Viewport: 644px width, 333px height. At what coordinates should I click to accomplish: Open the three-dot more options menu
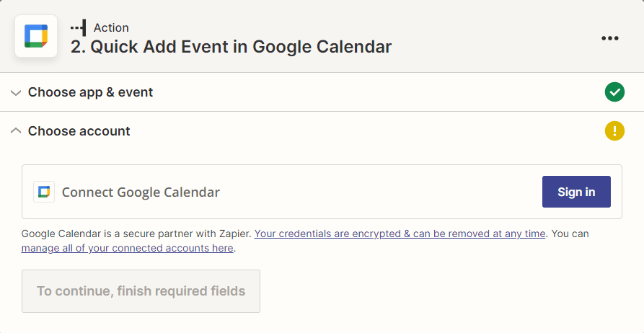(610, 38)
